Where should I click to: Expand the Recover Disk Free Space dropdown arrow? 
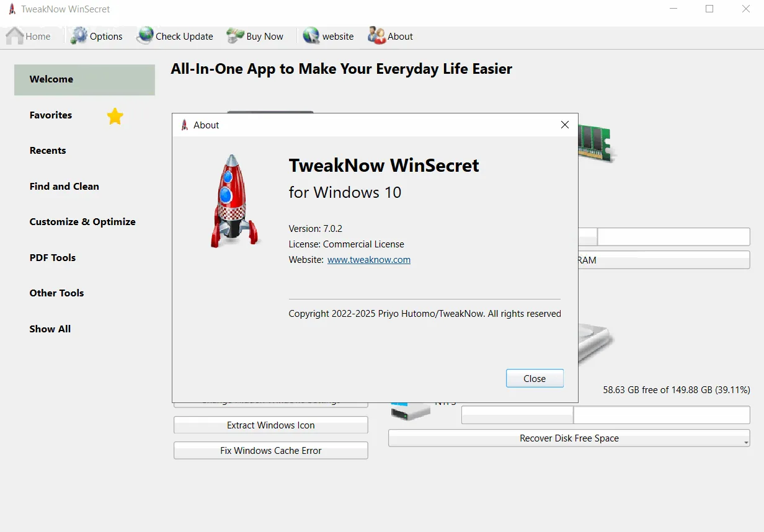pyautogui.click(x=746, y=443)
